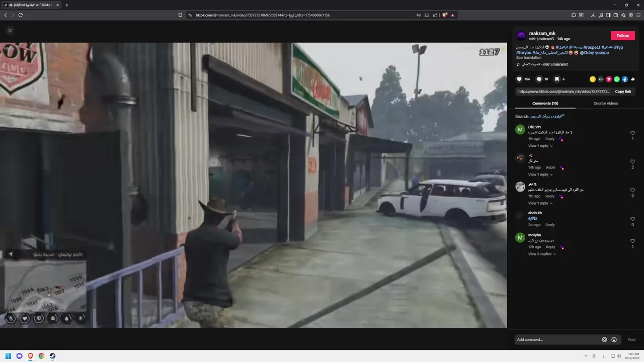Open more share options arrow
The height and width of the screenshot is (362, 644).
coord(633,79)
